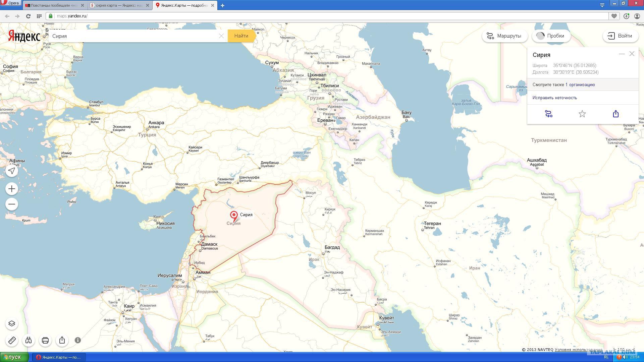
Task: Select the 'Яндекс.Карты — подробная' tab
Action: pyautogui.click(x=184, y=5)
